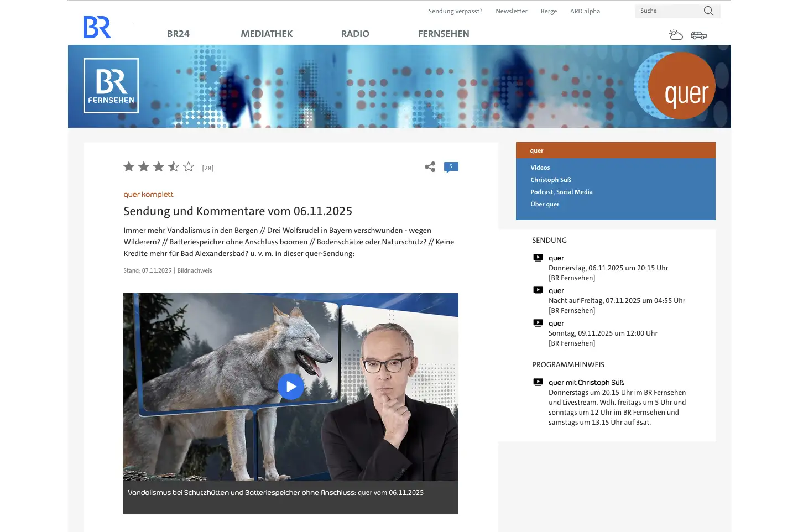Click the TV icon beside the Donnerstag broadcast

[537, 257]
